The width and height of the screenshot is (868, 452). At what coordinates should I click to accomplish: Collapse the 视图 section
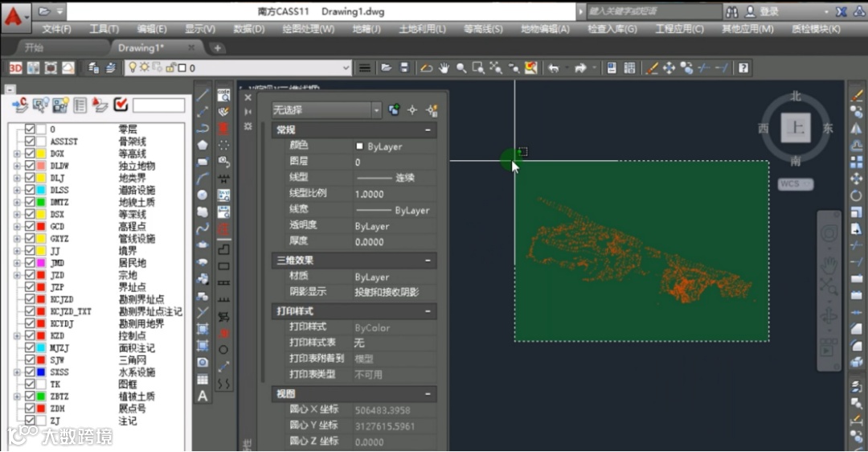click(x=428, y=394)
